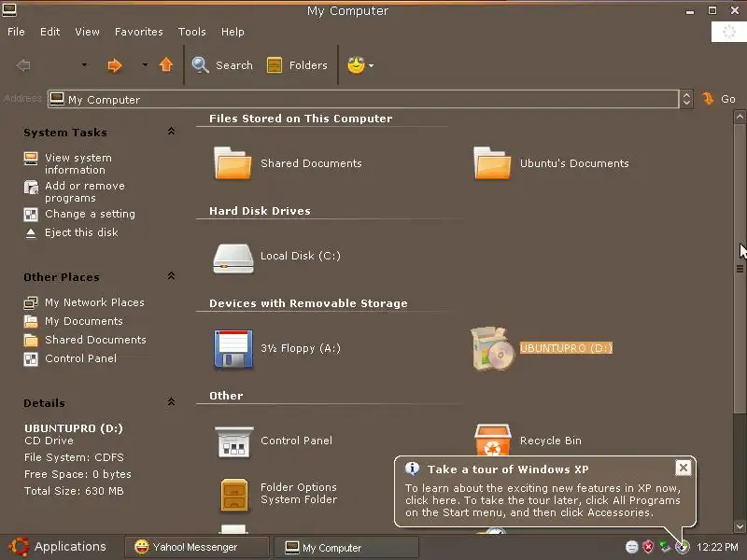
Task: Click the Take a tour balloon text
Action: pyautogui.click(x=543, y=500)
